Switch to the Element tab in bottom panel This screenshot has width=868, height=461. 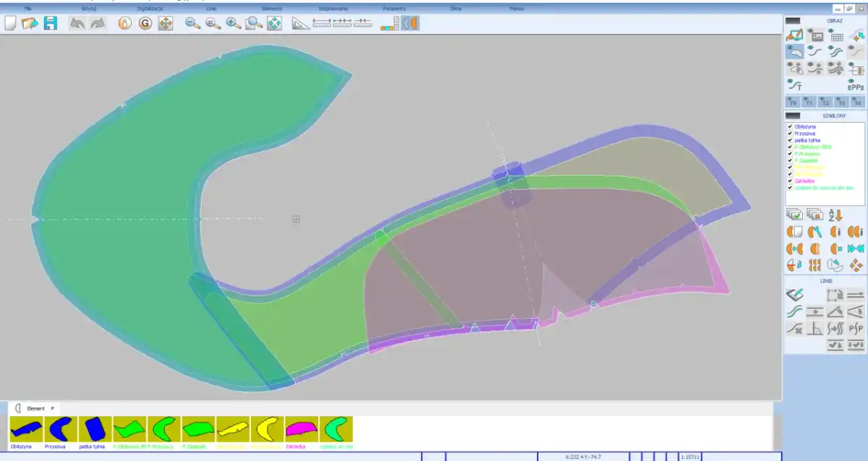point(35,408)
